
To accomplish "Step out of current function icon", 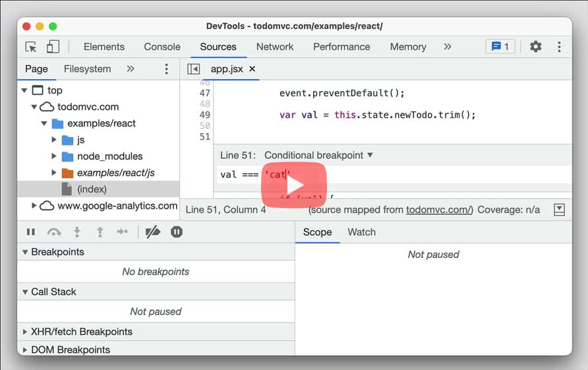I will pos(100,232).
